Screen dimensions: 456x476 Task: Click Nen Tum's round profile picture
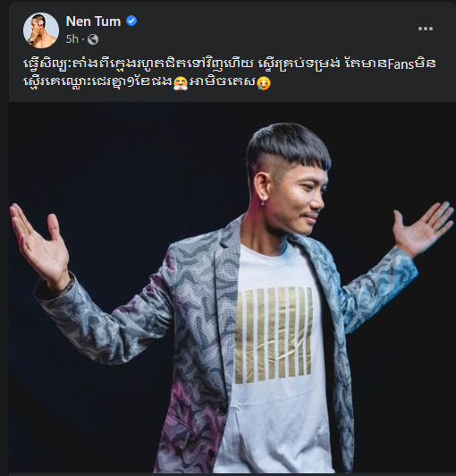(x=41, y=30)
